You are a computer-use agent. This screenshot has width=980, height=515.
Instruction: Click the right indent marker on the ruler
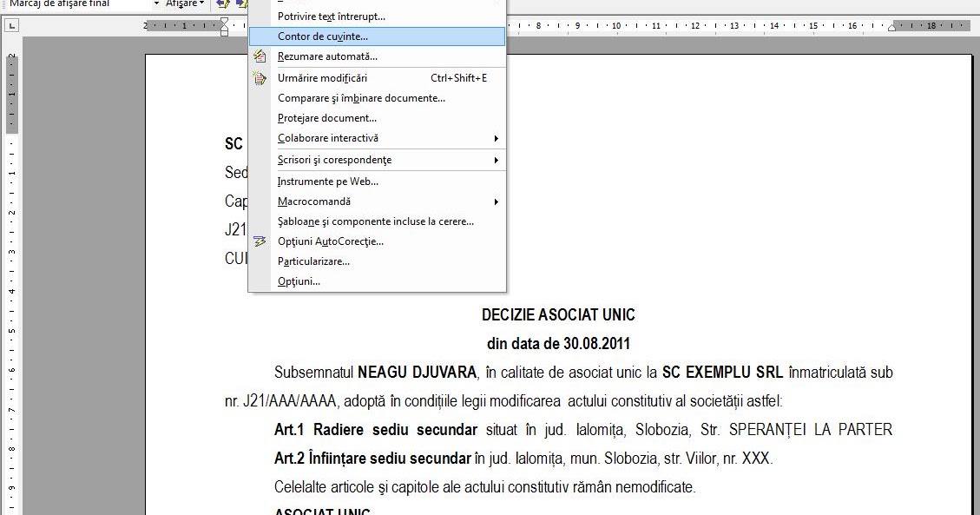pos(891,28)
